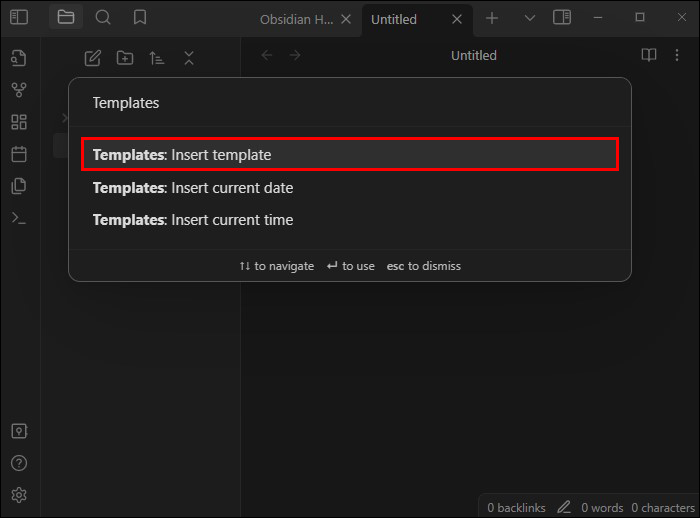Viewport: 700px width, 518px height.
Task: Open the canvas icon in ribbon
Action: (19, 122)
